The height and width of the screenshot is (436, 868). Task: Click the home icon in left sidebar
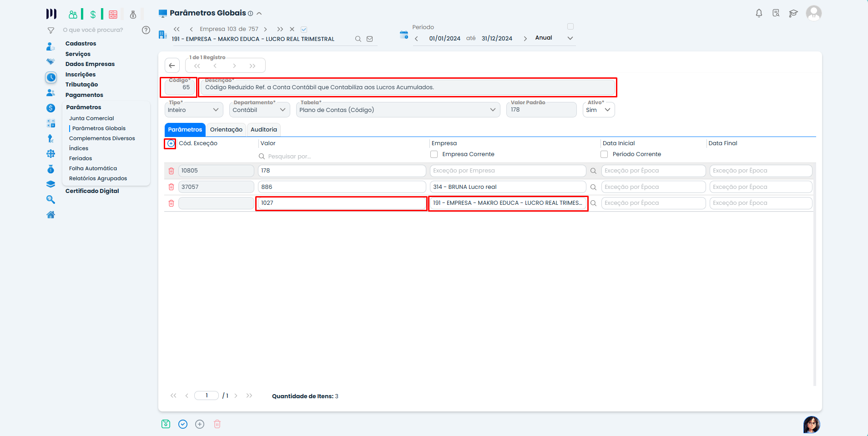pos(50,215)
